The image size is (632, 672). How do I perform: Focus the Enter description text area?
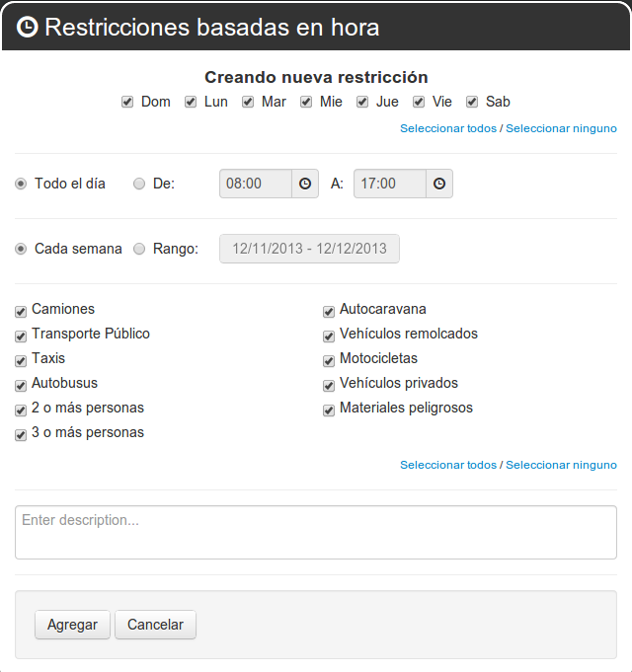[316, 532]
